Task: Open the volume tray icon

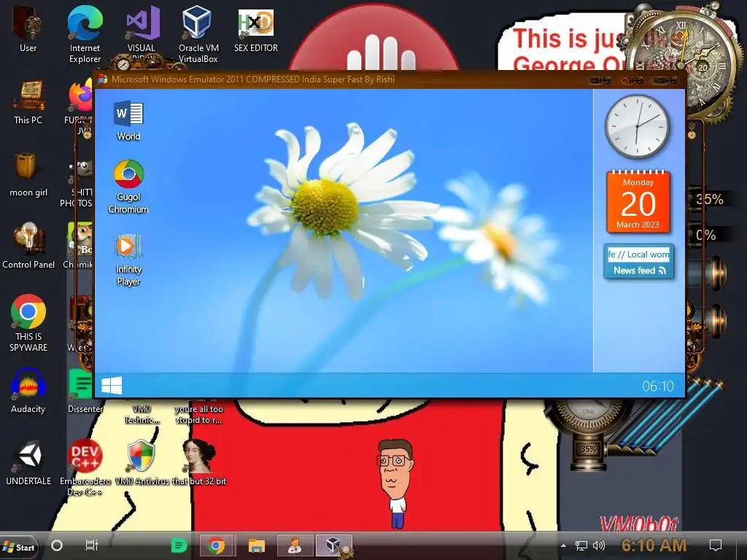Action: [x=598, y=545]
